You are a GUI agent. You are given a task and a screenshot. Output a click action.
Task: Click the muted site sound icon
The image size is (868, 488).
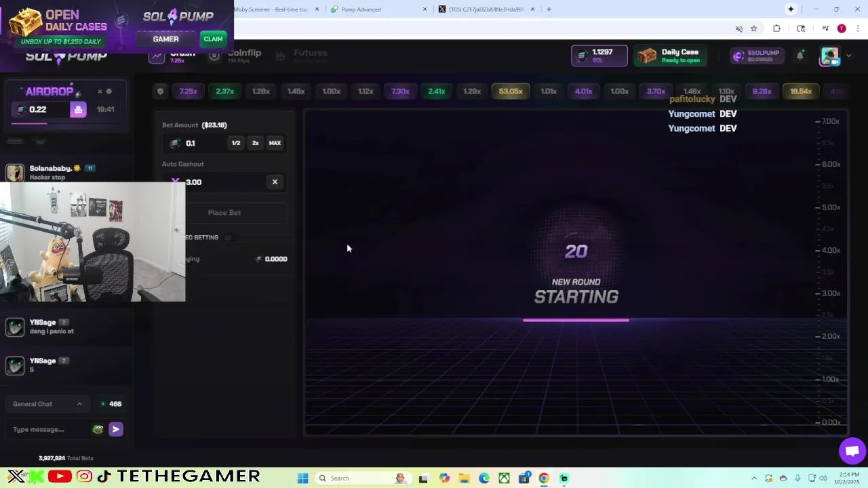(x=739, y=28)
